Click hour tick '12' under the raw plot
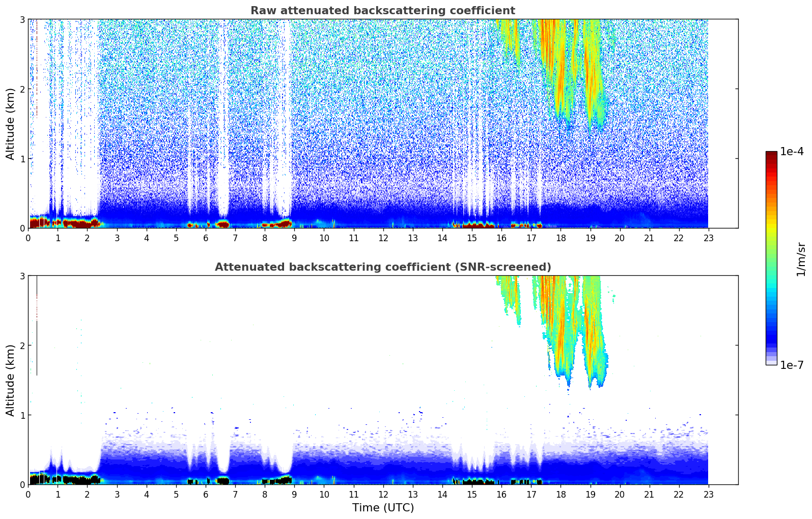This screenshot has height=519, width=812. 383,238
